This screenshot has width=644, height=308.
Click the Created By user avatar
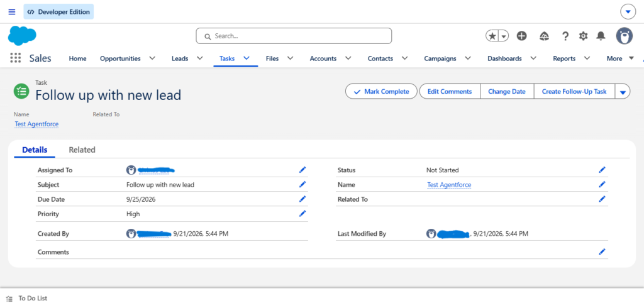131,234
